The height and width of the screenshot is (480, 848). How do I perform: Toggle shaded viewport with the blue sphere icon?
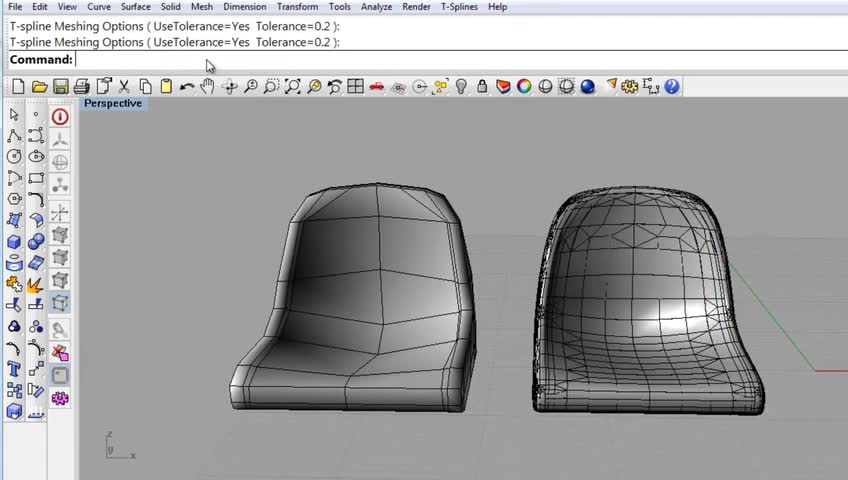click(x=588, y=87)
